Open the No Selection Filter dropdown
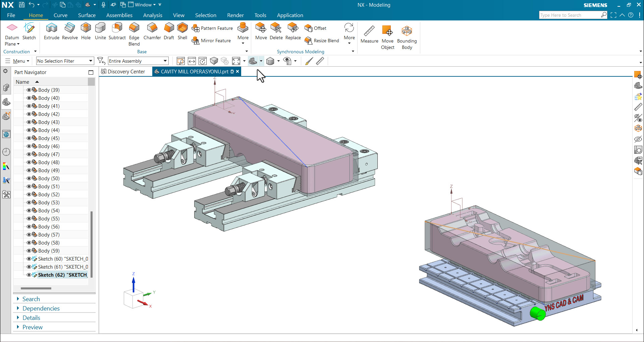Image resolution: width=644 pixels, height=342 pixels. click(91, 61)
